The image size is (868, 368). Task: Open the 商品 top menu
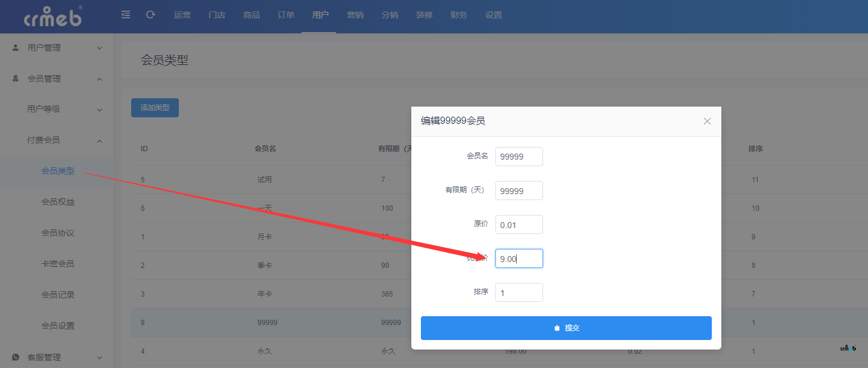point(252,15)
